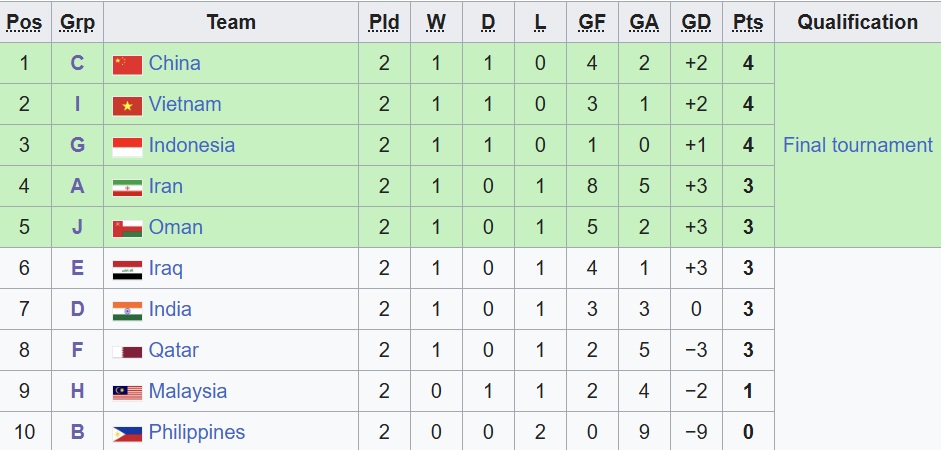The image size is (941, 450).
Task: Select Group A link for Iran
Action: click(77, 186)
